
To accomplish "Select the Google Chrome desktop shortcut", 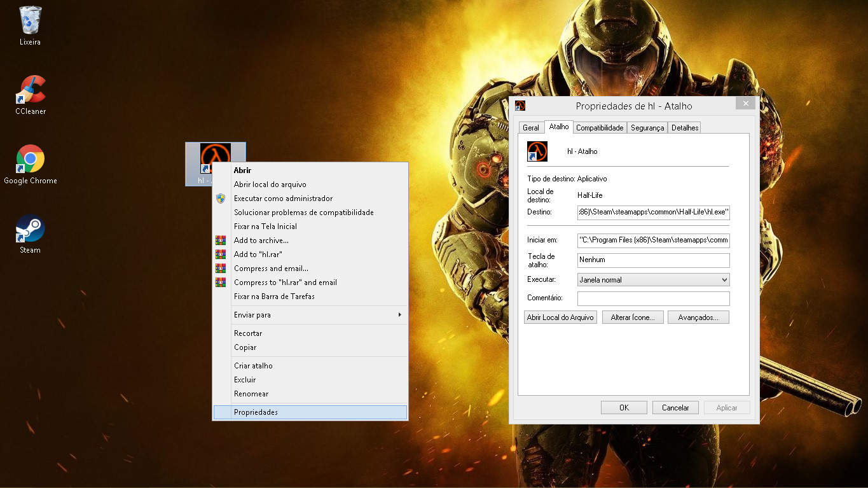I will pos(30,164).
